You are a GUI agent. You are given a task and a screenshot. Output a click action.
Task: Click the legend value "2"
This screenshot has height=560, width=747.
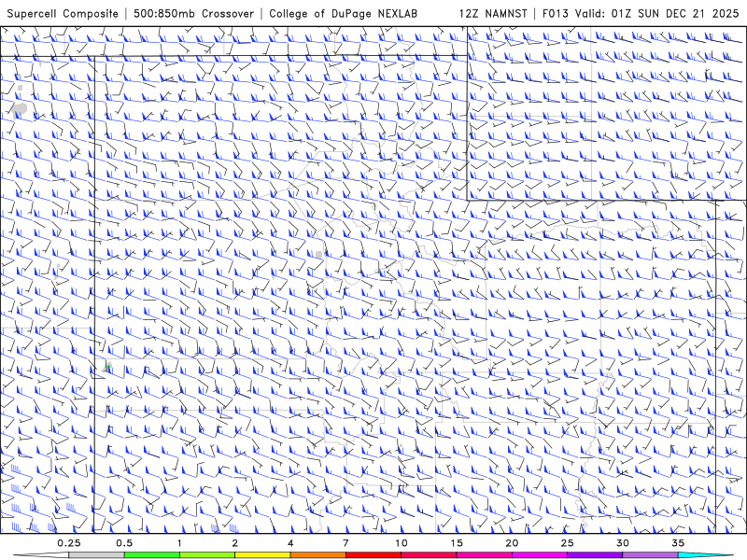coord(235,543)
